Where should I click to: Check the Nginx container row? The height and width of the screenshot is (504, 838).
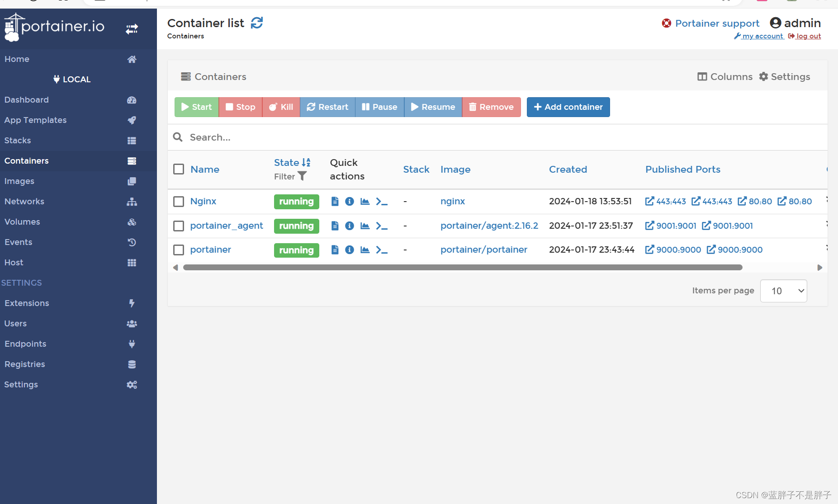click(x=179, y=201)
